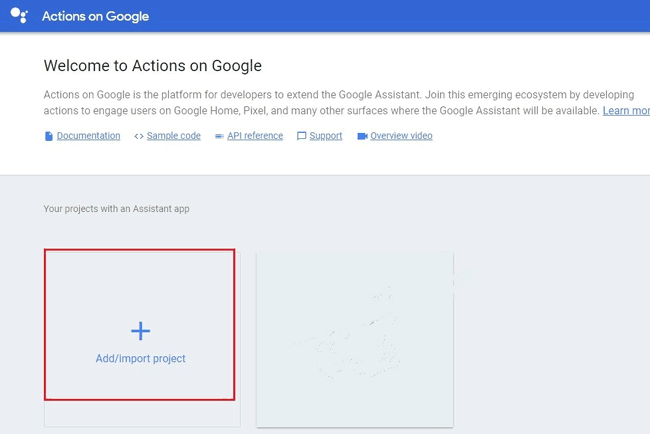
Task: Click 'Your projects with an Assistant app' text
Action: (116, 209)
